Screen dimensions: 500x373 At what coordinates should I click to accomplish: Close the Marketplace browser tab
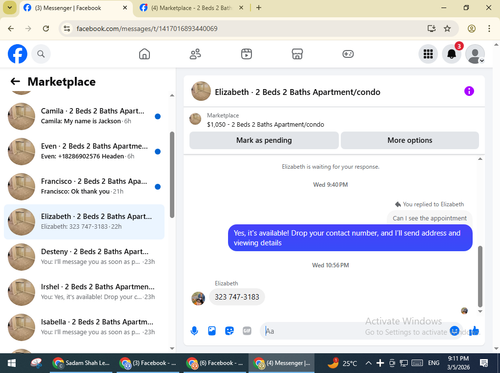241,8
